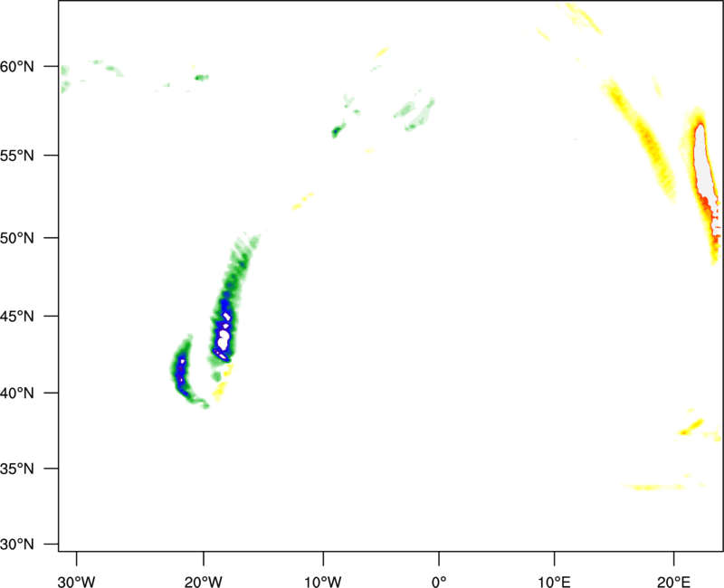This screenshot has width=724, height=588.
Task: Click the 20°E longitude label
Action: click(673, 582)
